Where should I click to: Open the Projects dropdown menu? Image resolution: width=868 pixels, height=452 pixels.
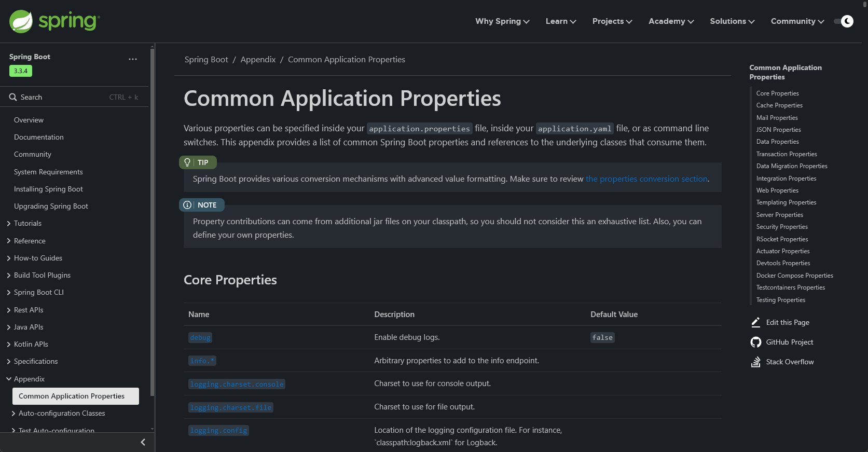click(x=612, y=21)
